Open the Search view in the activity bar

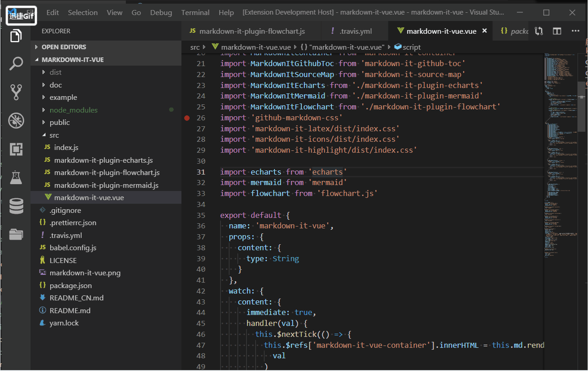click(x=16, y=63)
